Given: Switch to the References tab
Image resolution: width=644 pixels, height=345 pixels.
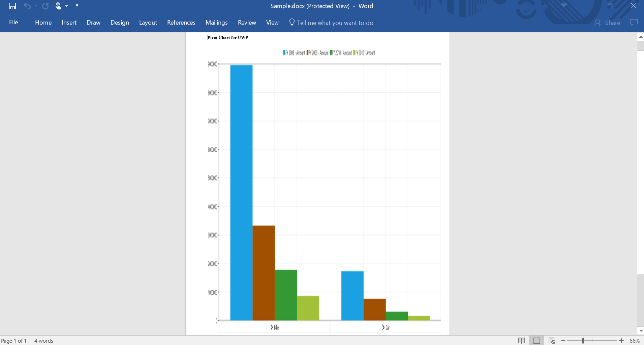Looking at the screenshot, I should coord(181,23).
